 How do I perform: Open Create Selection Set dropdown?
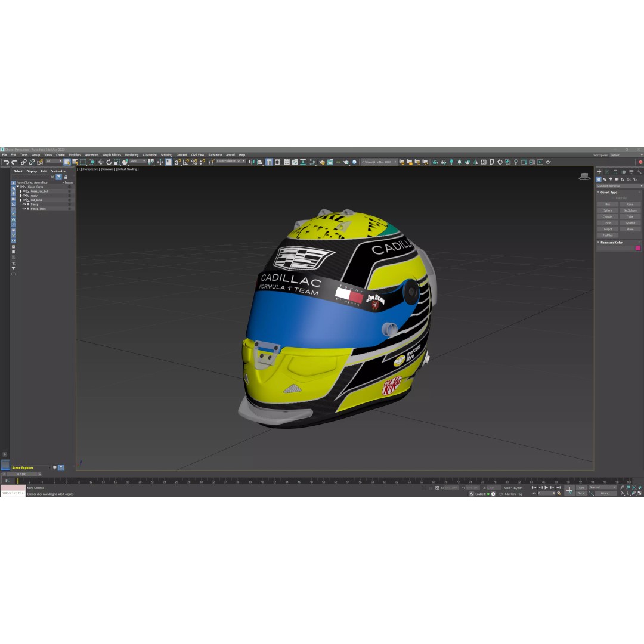point(230,161)
